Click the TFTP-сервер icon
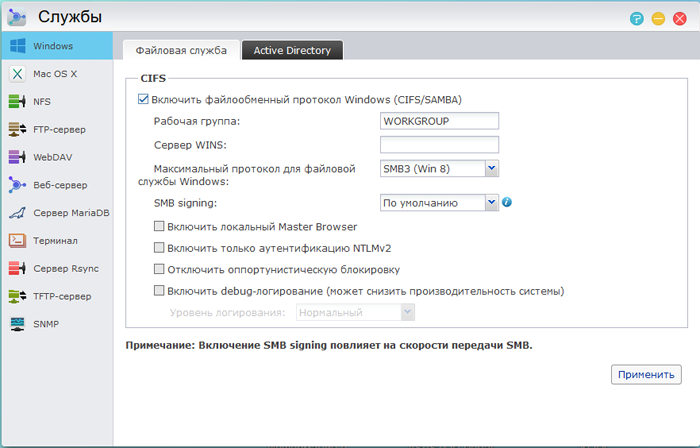Viewport: 700px width, 448px height. pos(17,296)
